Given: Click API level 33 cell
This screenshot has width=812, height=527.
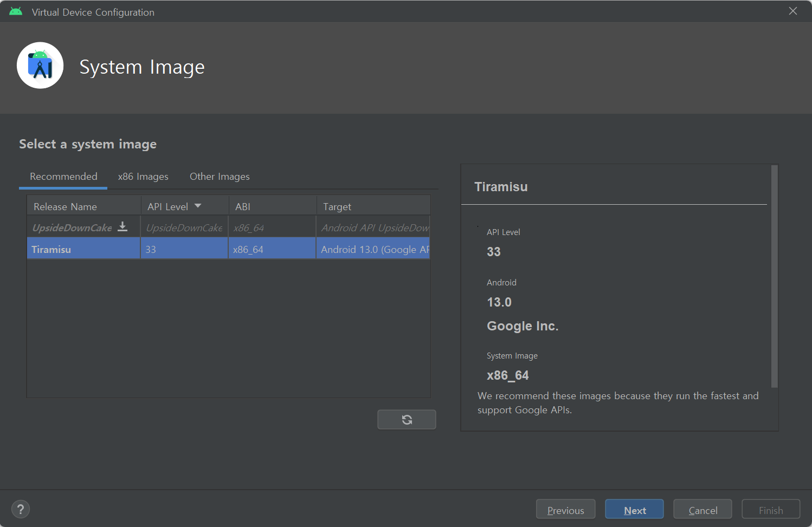Looking at the screenshot, I should 184,249.
